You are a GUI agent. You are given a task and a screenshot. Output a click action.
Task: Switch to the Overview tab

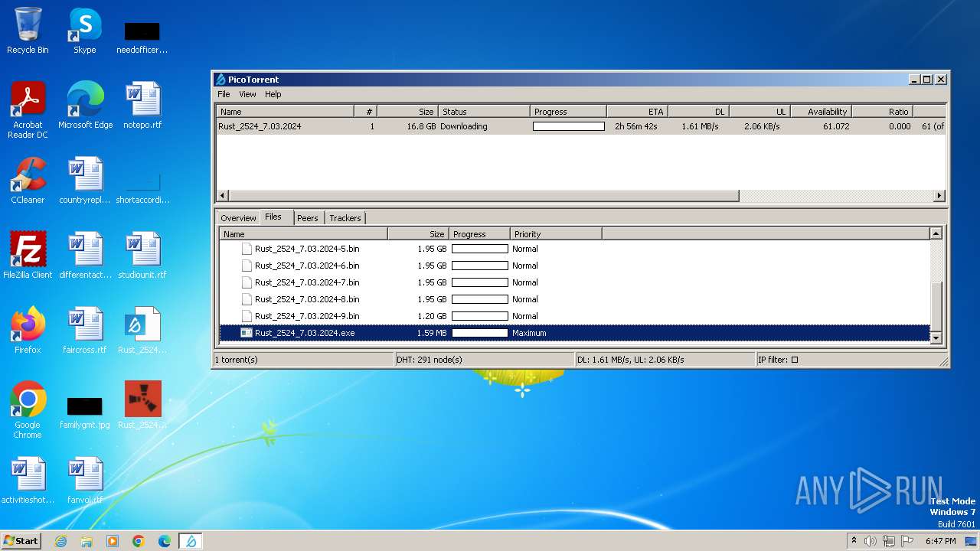point(238,218)
